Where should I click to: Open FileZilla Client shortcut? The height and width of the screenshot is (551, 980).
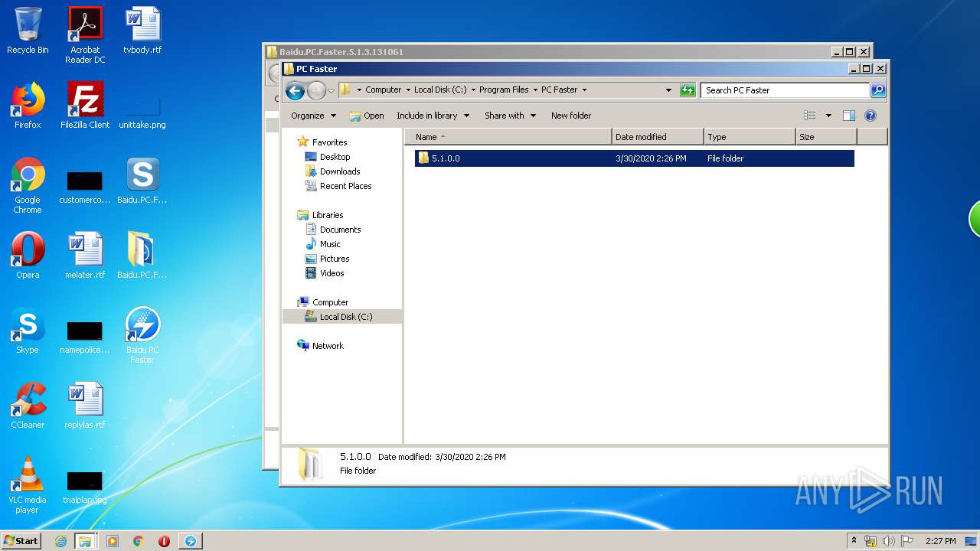click(x=85, y=106)
